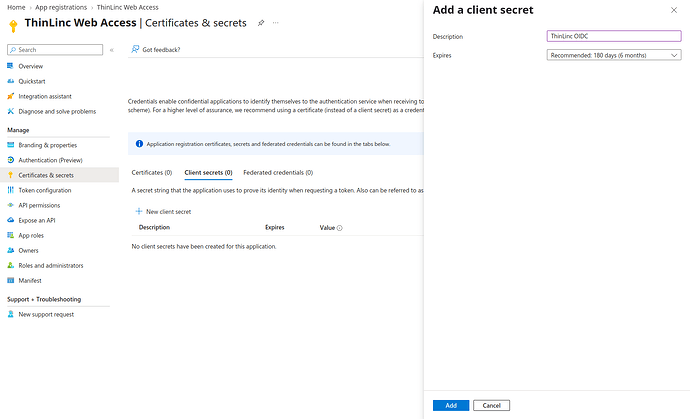This screenshot has width=690, height=419.
Task: Open Integration assistant in the sidebar
Action: (45, 96)
